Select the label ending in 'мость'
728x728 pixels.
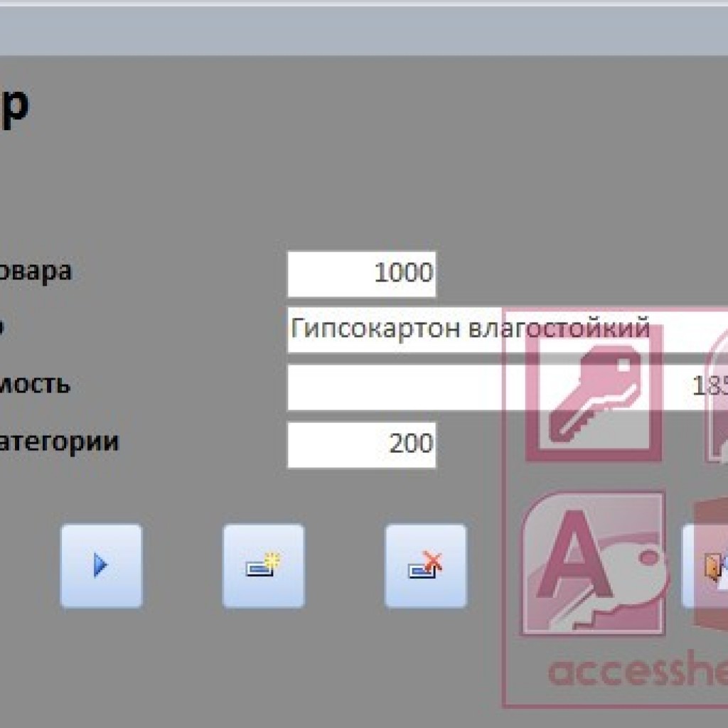pyautogui.click(x=35, y=385)
